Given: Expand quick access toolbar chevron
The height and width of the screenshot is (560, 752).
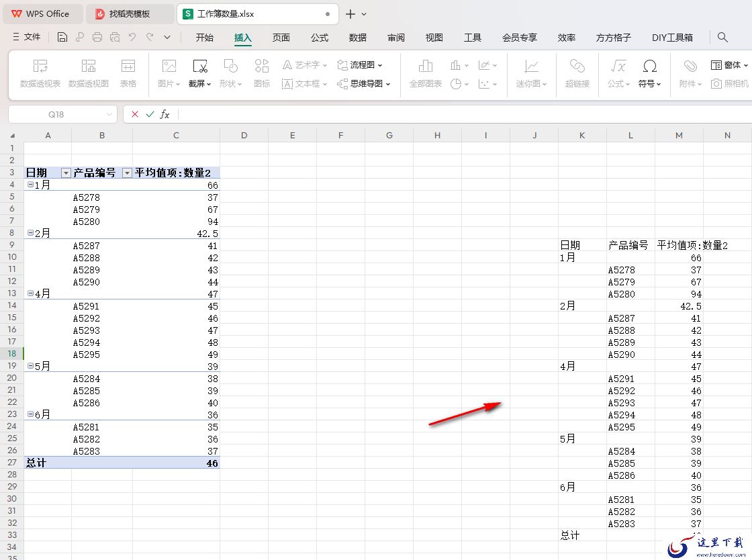Looking at the screenshot, I should click(x=167, y=37).
